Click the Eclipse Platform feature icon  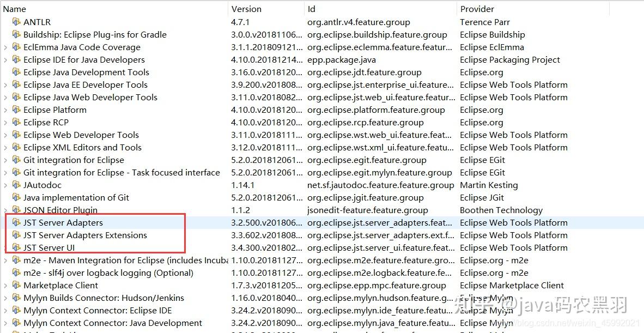(x=16, y=110)
